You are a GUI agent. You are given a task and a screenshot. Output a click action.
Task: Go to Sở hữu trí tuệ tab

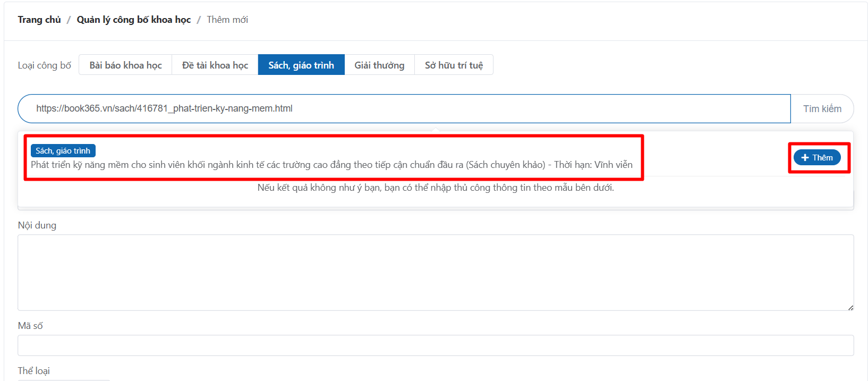click(454, 65)
